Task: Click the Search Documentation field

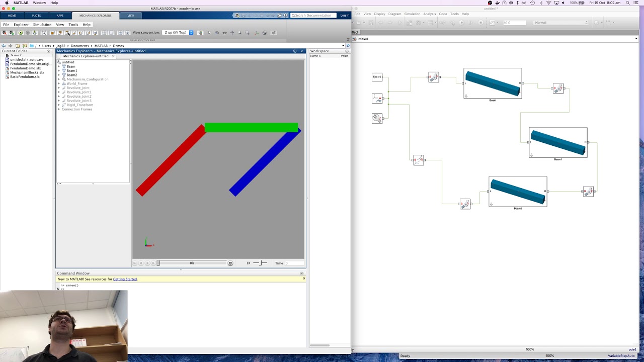Action: pyautogui.click(x=313, y=15)
